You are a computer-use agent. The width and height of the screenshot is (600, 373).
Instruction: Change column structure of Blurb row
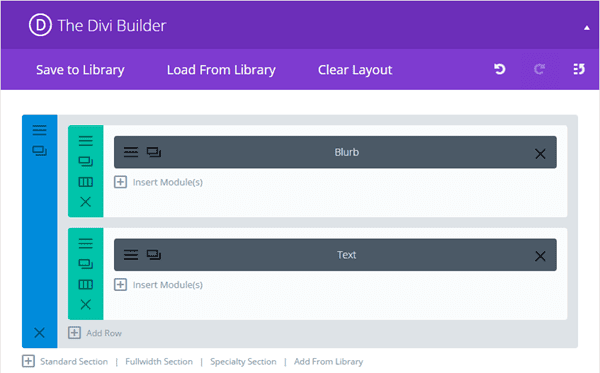coord(86,182)
